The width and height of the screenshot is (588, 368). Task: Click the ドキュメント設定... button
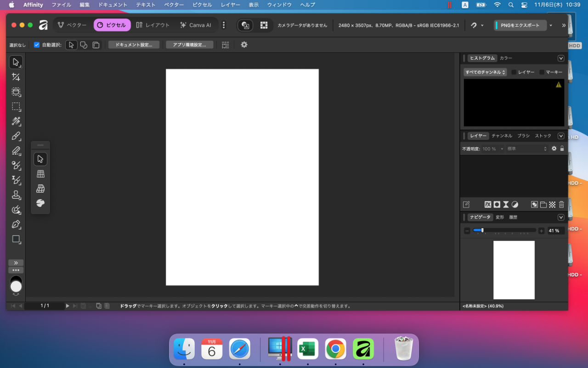(x=134, y=45)
